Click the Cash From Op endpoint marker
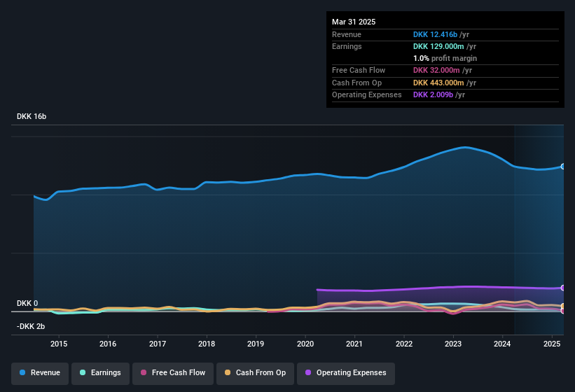 563,307
